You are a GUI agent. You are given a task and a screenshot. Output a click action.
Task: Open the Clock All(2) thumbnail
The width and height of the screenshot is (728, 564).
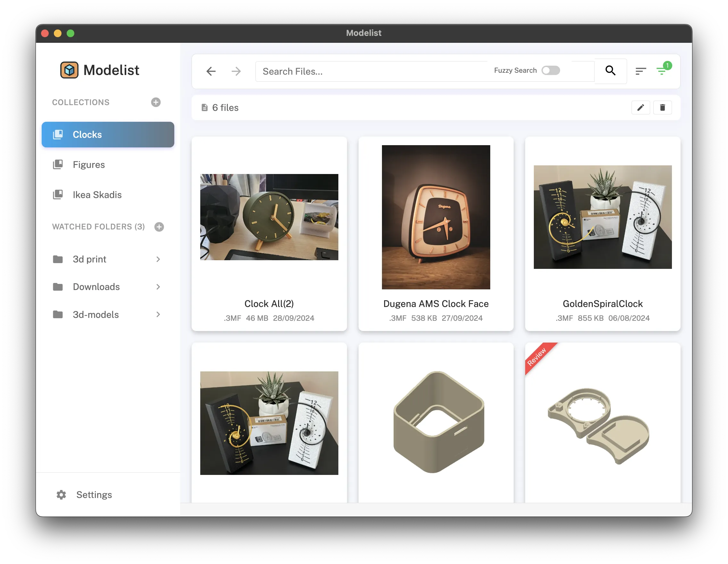269,217
